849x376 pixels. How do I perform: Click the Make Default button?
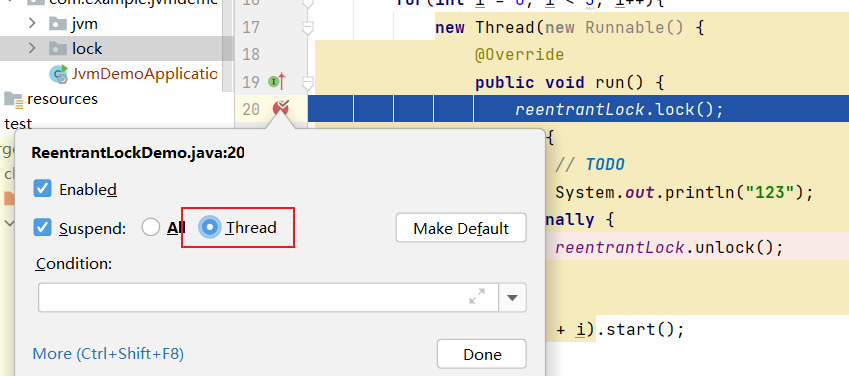461,228
